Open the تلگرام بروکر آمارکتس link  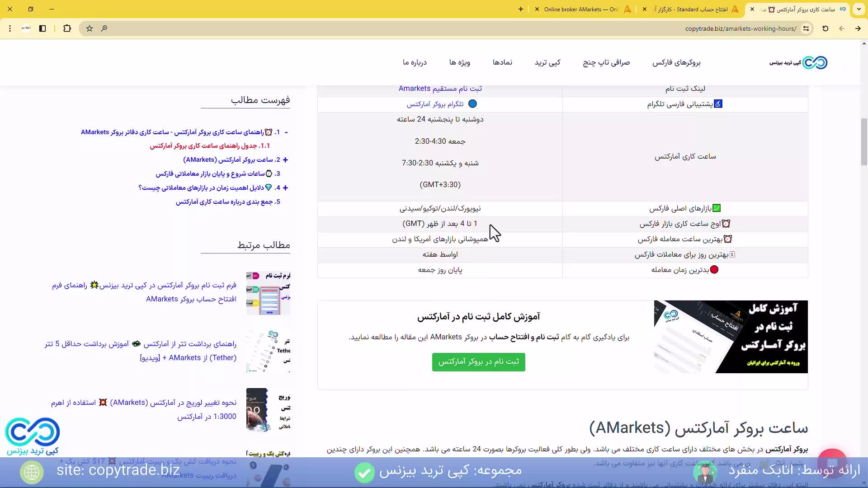[x=435, y=104]
